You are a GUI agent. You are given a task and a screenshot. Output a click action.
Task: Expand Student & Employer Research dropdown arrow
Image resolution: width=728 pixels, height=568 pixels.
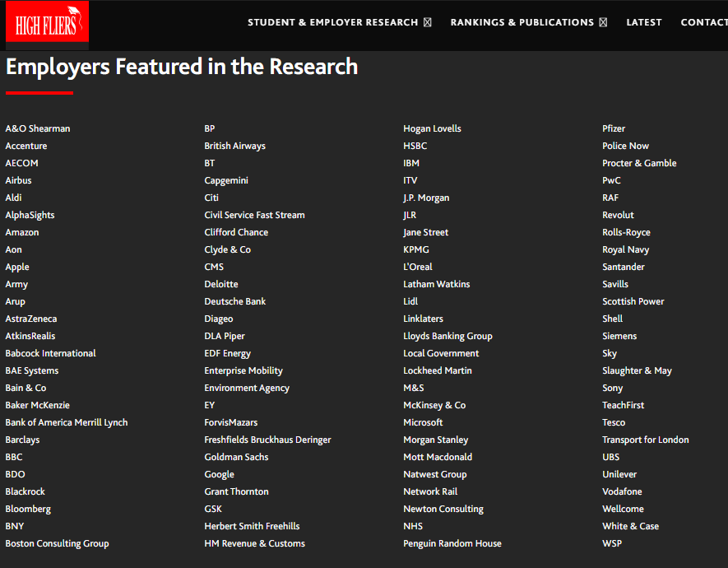click(x=428, y=22)
